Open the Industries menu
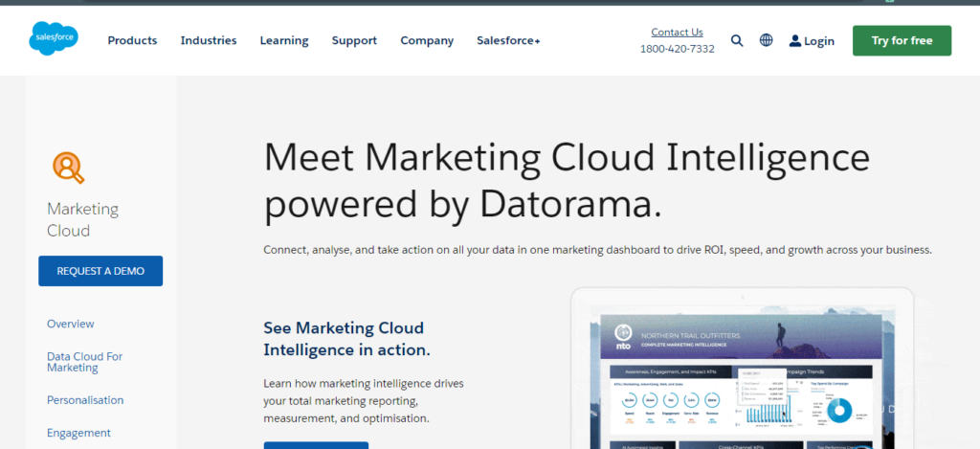Screen dimensions: 980x449 pyautogui.click(x=209, y=40)
